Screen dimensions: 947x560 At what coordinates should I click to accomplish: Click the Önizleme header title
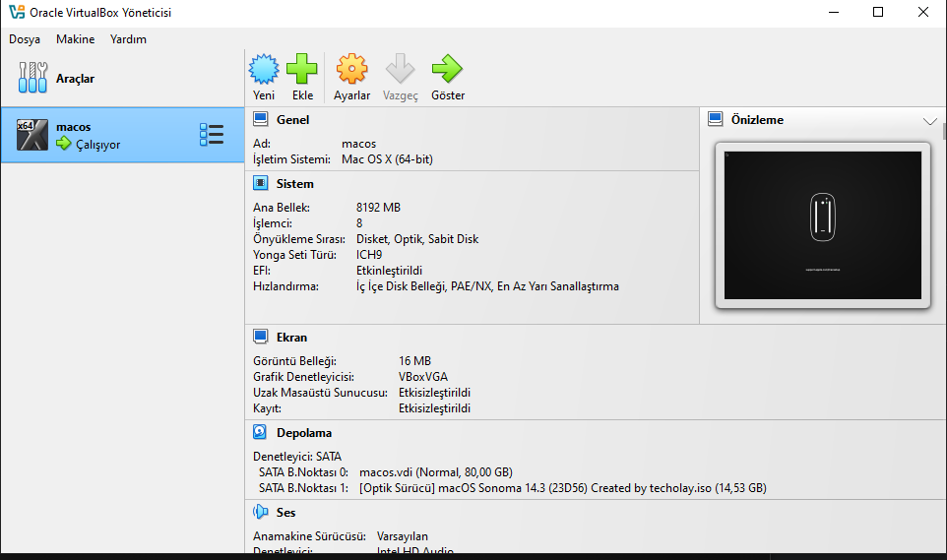tap(757, 120)
